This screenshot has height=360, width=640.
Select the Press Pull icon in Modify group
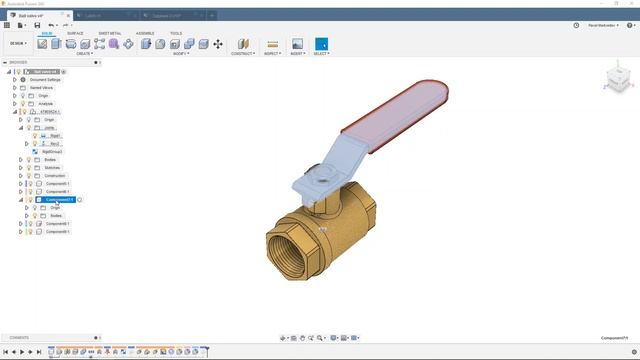[146, 44]
